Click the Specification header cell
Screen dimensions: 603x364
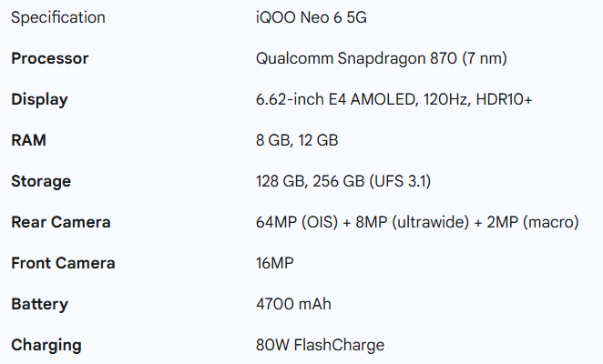coord(57,17)
